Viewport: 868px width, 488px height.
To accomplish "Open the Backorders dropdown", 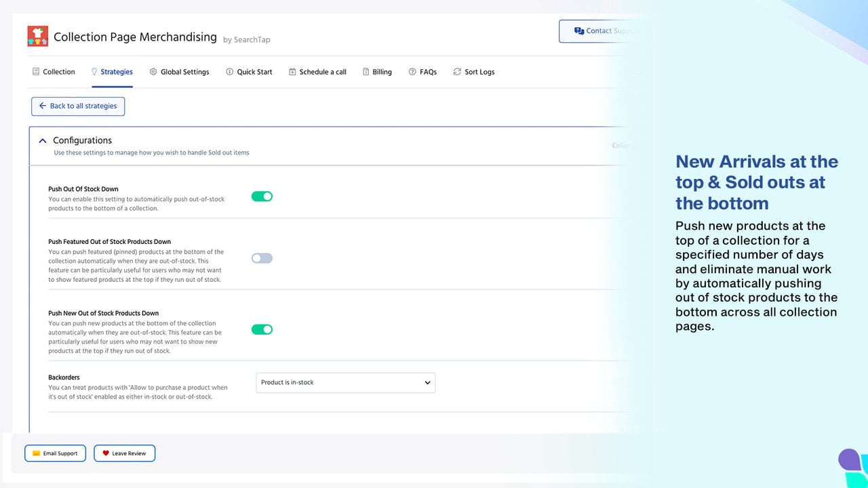I will tap(345, 382).
